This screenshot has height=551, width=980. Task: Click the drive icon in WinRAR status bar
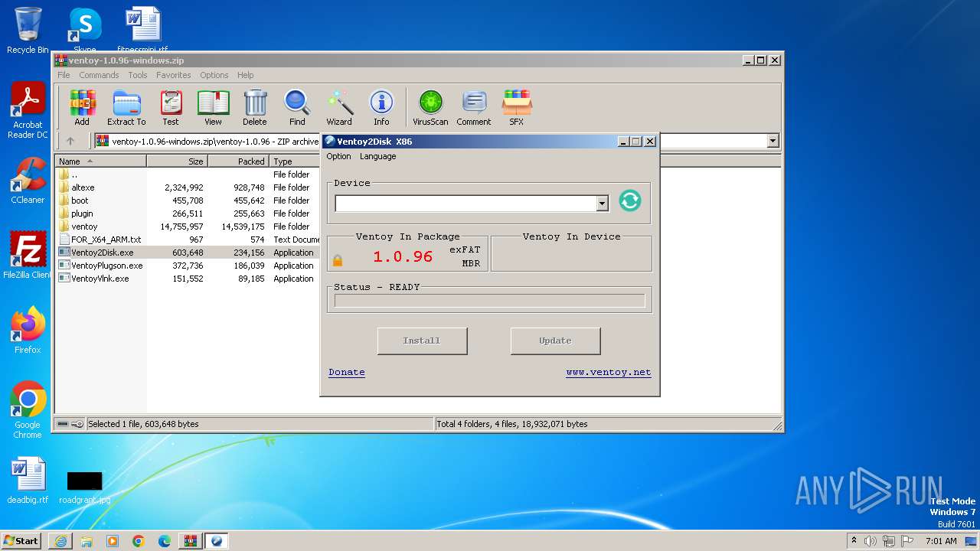click(x=63, y=424)
